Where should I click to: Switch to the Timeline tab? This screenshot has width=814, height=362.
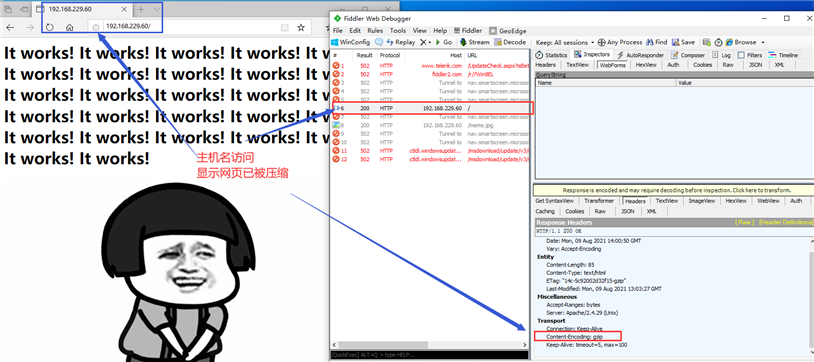pos(783,55)
